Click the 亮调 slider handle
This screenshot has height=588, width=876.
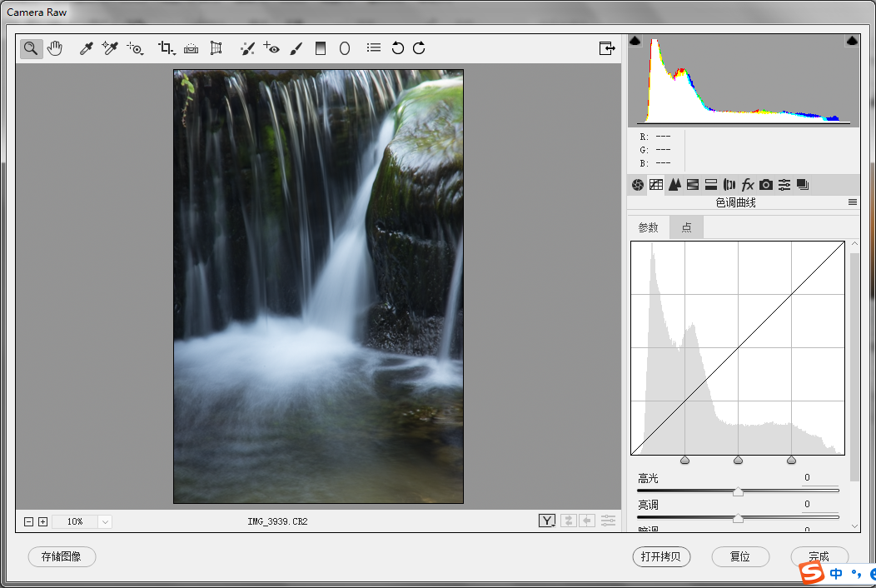(738, 519)
